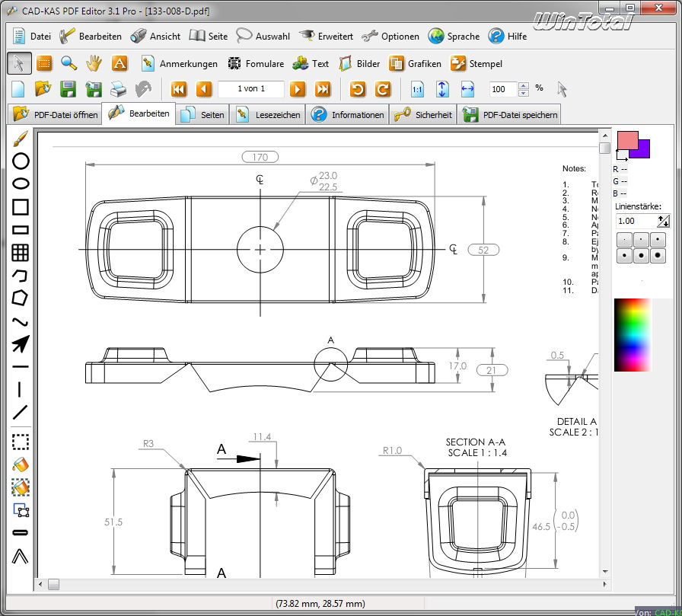Pick the arrow drawing tool
The image size is (682, 616).
[21, 344]
